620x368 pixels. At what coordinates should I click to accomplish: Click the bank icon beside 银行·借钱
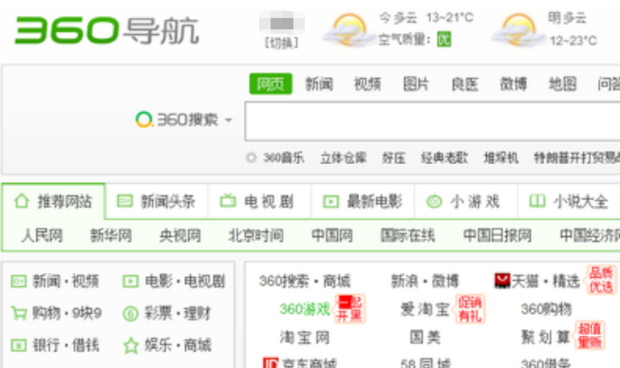click(19, 345)
